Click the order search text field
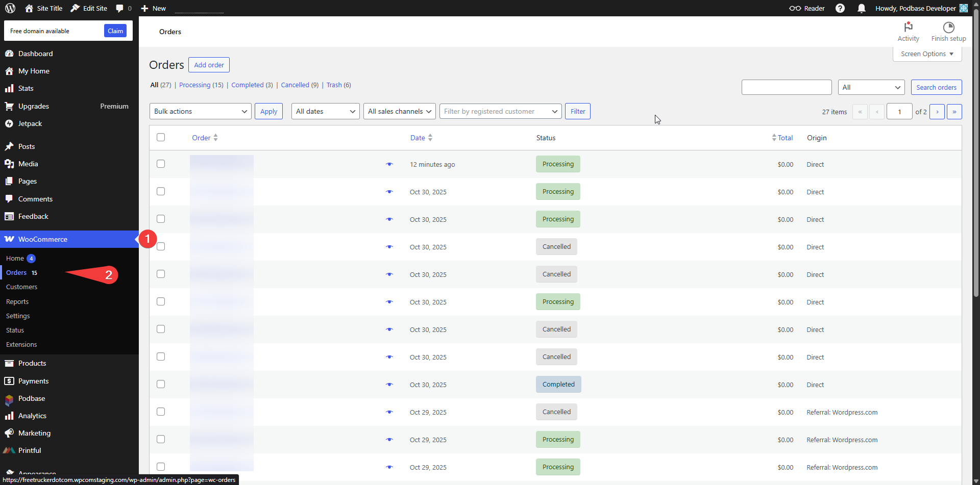This screenshot has width=980, height=485. point(786,87)
